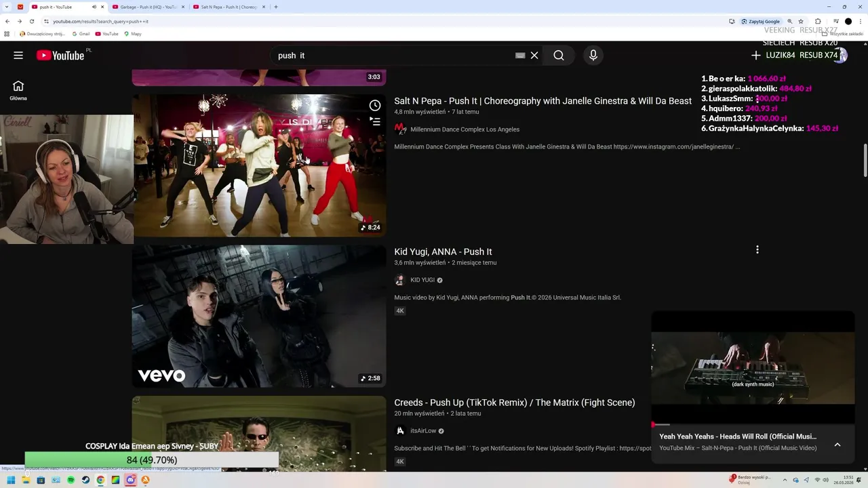Open Steam from taskbar
This screenshot has height=488, width=868.
85,480
